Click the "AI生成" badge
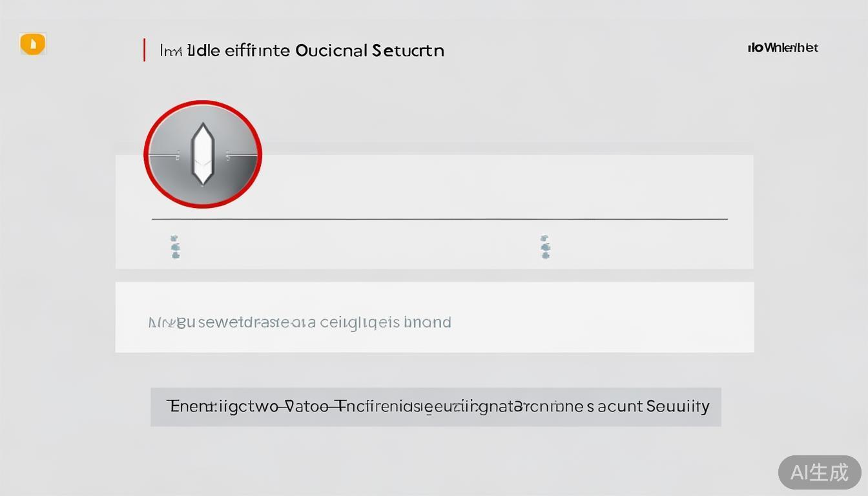868x496 pixels. click(x=819, y=472)
